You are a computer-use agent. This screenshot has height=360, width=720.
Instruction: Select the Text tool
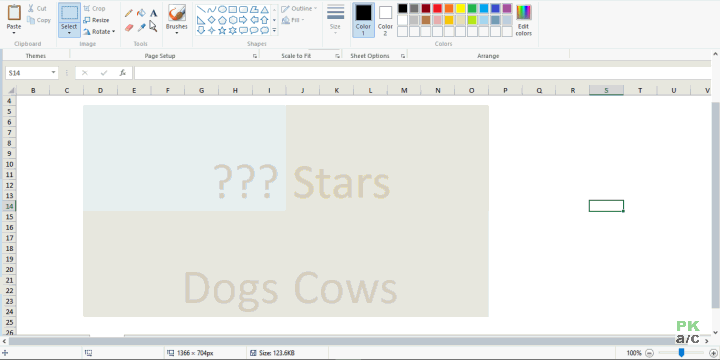(x=153, y=13)
